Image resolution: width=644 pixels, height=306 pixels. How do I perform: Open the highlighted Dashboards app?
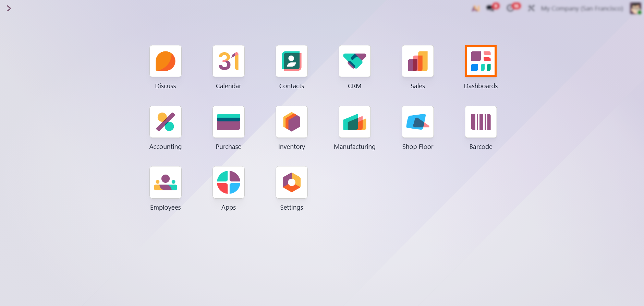(481, 61)
